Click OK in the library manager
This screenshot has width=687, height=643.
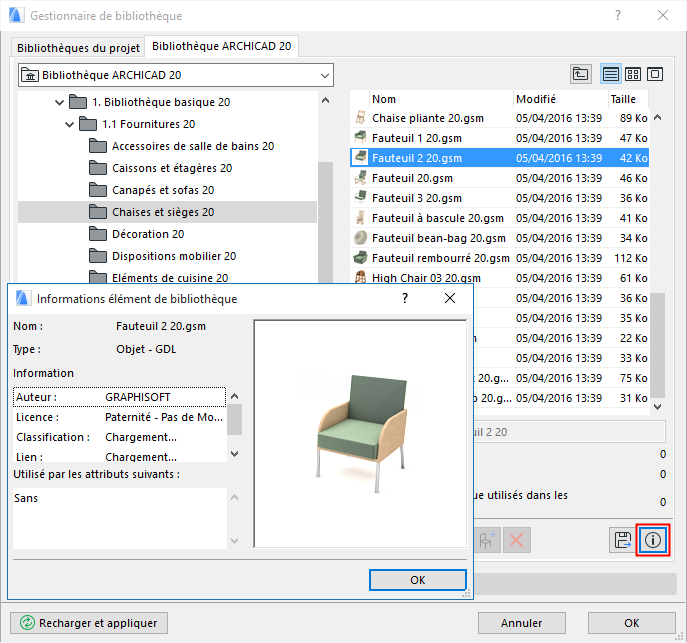pyautogui.click(x=631, y=623)
